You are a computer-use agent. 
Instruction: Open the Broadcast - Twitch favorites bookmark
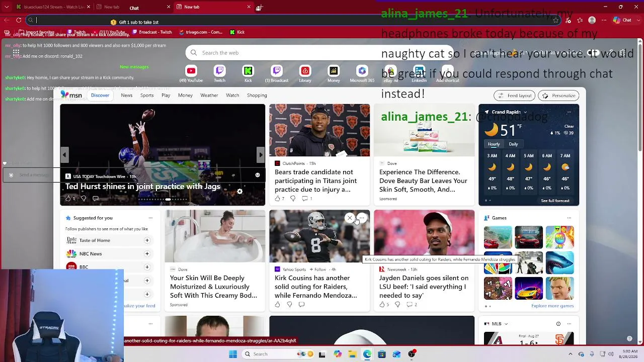pyautogui.click(x=152, y=32)
